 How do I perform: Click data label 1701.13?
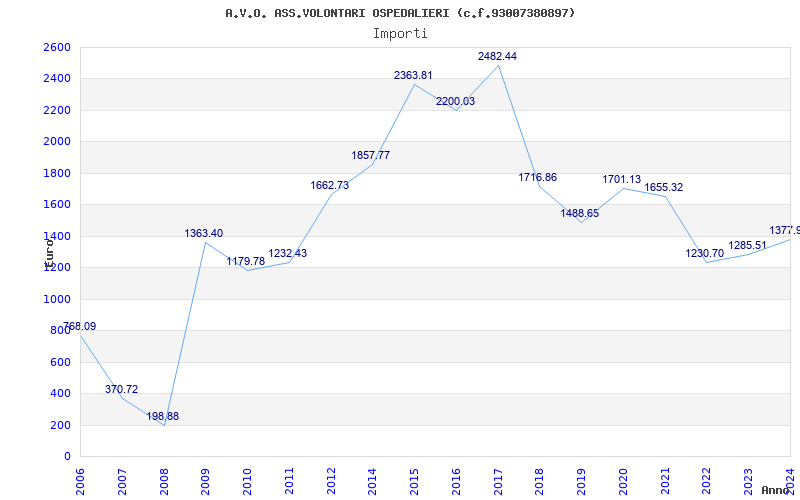click(621, 179)
